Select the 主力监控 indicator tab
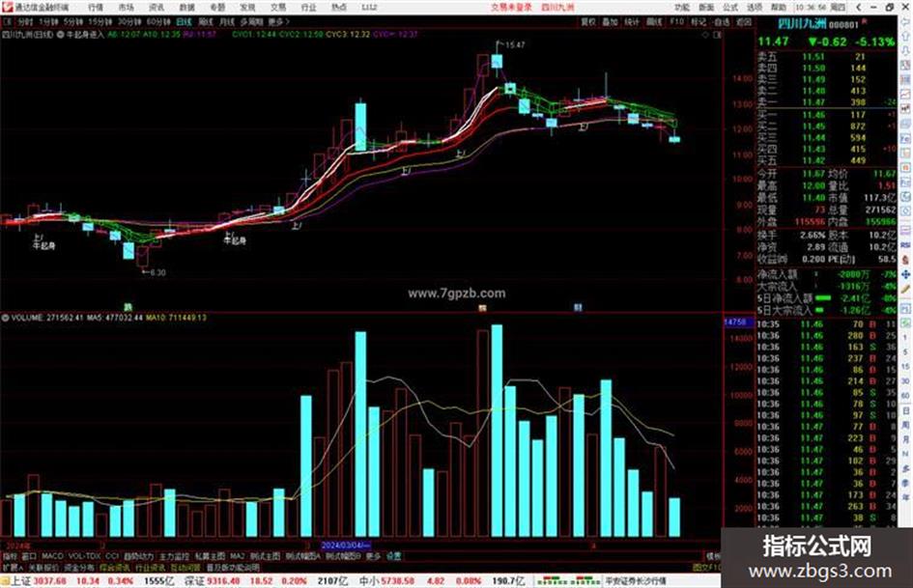This screenshot has width=913, height=588. point(174,556)
